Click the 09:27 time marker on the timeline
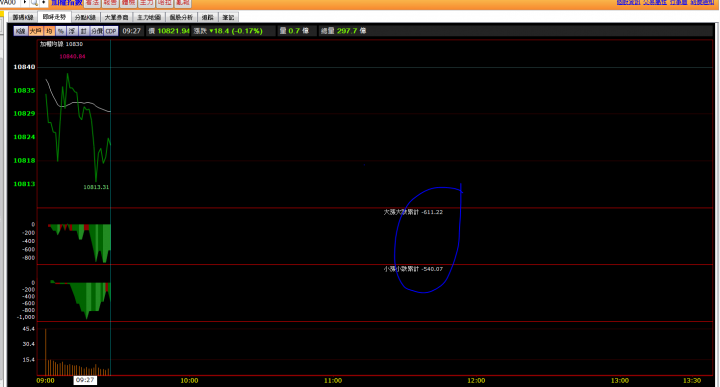Image resolution: width=720 pixels, height=387 pixels. pos(85,380)
